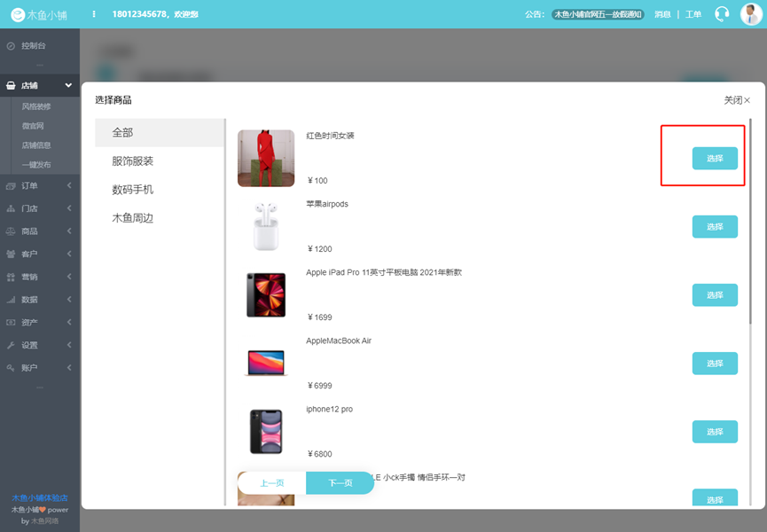Image resolution: width=767 pixels, height=532 pixels.
Task: Click the 账户 key icon in sidebar
Action: [x=11, y=368]
